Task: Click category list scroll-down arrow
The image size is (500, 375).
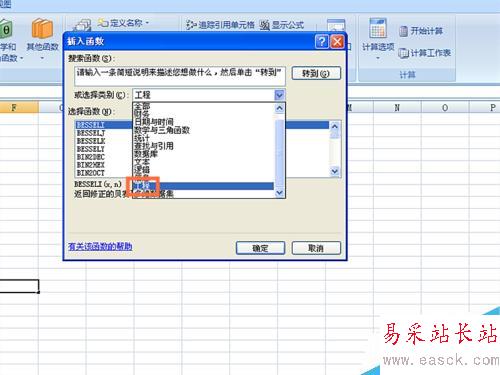Action: pyautogui.click(x=279, y=193)
